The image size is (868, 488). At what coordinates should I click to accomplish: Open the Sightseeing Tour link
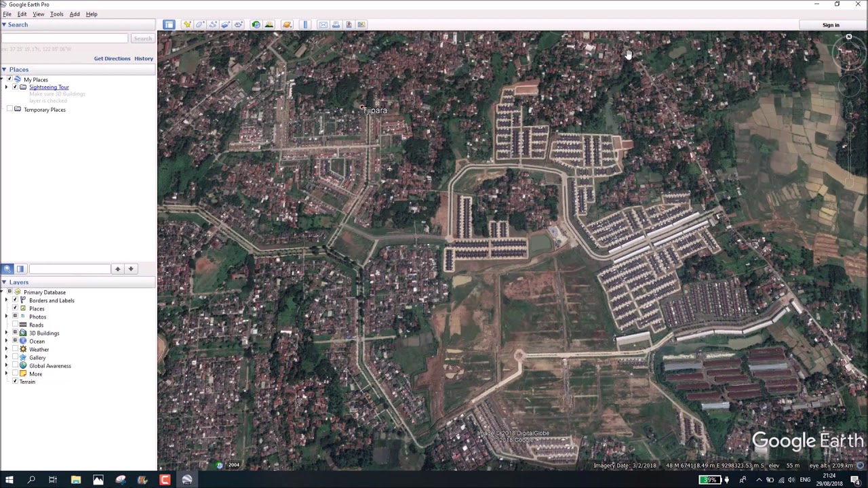pyautogui.click(x=49, y=87)
